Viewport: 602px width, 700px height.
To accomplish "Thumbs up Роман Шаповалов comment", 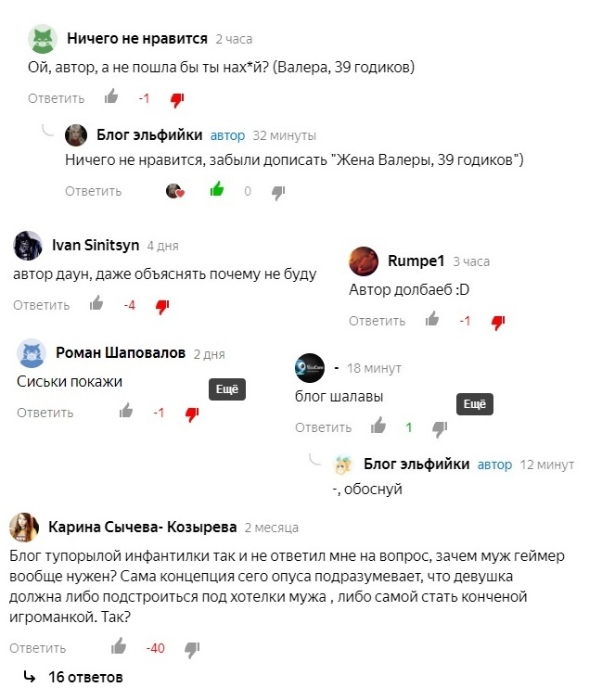I will [126, 411].
